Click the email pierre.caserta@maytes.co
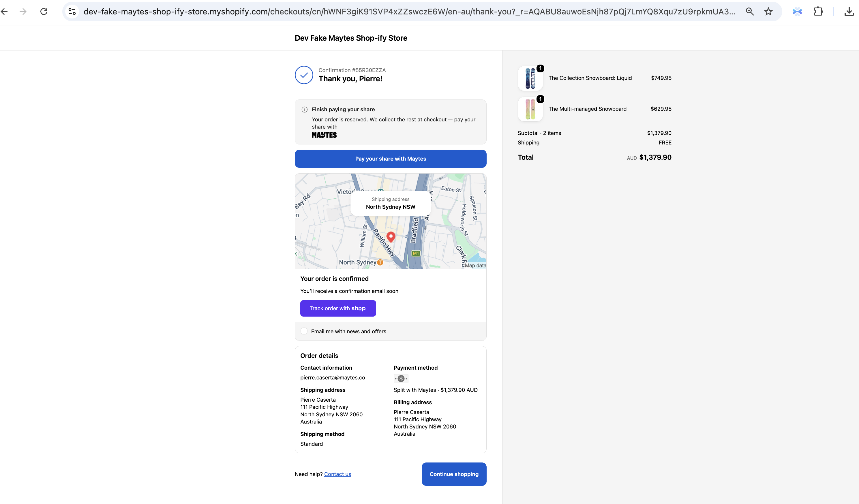859x504 pixels. pyautogui.click(x=333, y=378)
